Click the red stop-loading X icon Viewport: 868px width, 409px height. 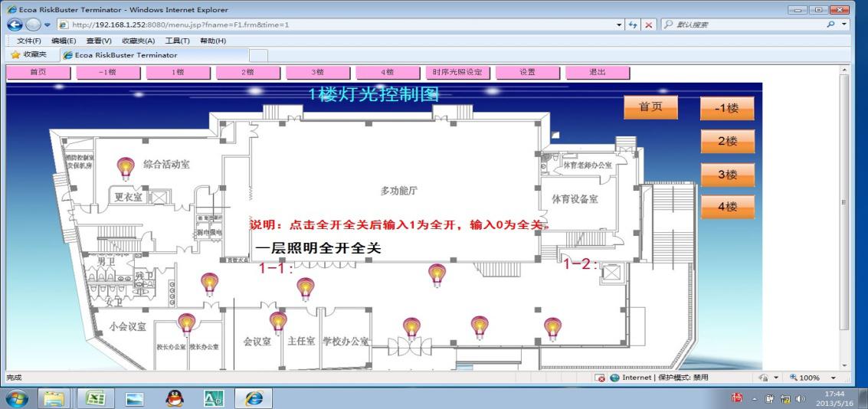coord(648,25)
